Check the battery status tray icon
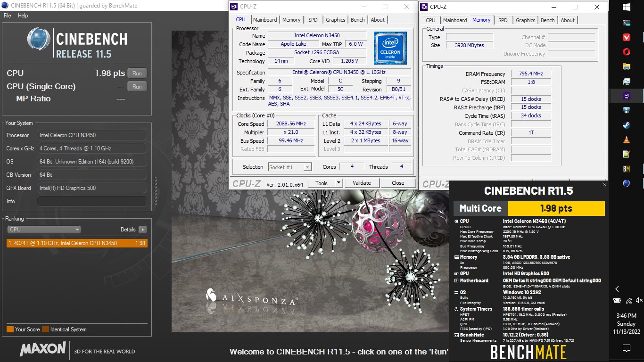The width and height of the screenshot is (644, 362). pos(617,300)
